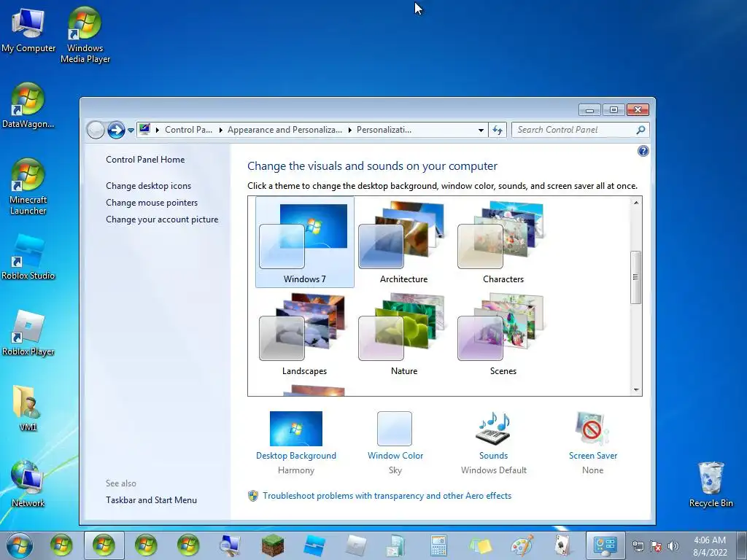Click theme list scroll up arrow

click(x=636, y=203)
